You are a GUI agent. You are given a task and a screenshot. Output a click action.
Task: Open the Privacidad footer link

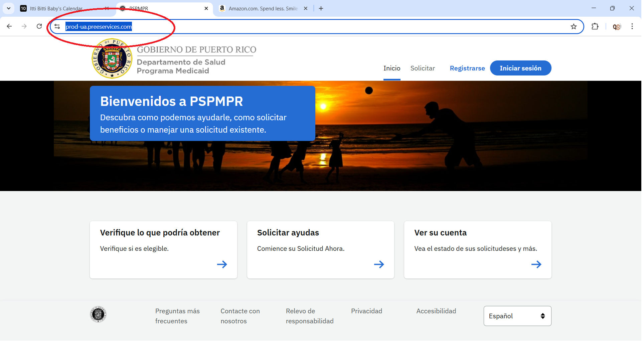pyautogui.click(x=366, y=311)
